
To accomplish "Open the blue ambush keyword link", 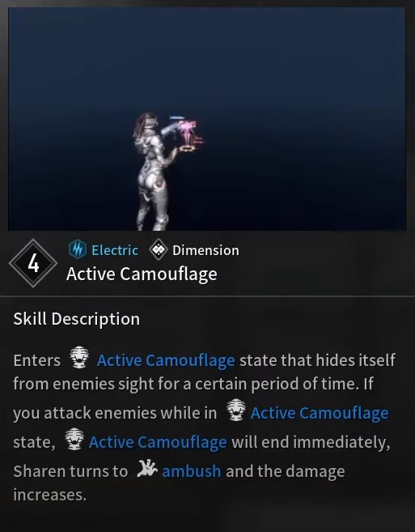I will (192, 471).
